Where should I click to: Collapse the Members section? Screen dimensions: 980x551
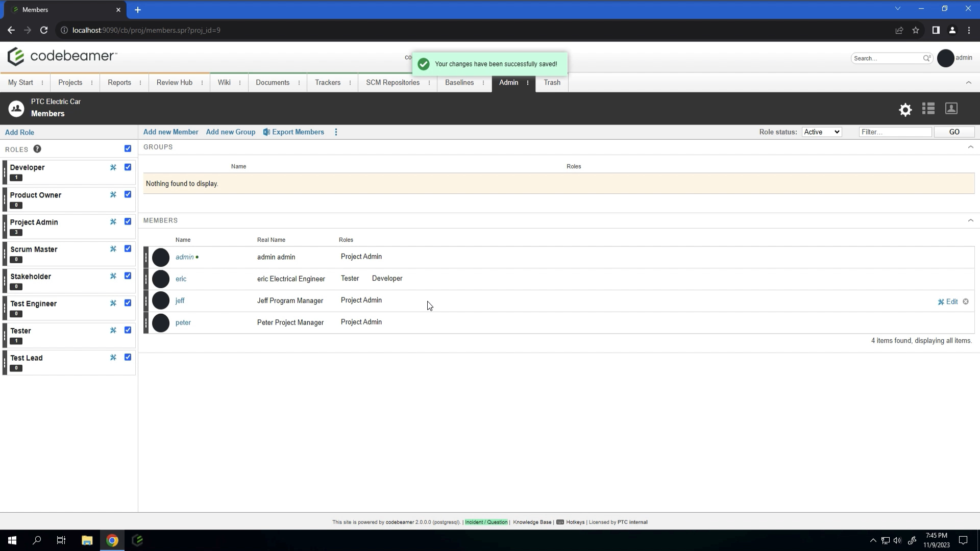click(970, 220)
